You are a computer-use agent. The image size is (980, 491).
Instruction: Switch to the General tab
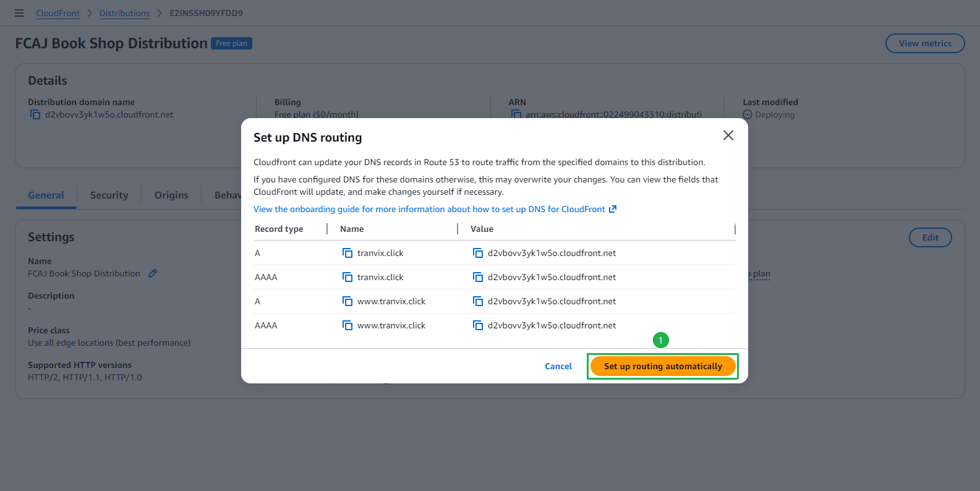click(46, 195)
